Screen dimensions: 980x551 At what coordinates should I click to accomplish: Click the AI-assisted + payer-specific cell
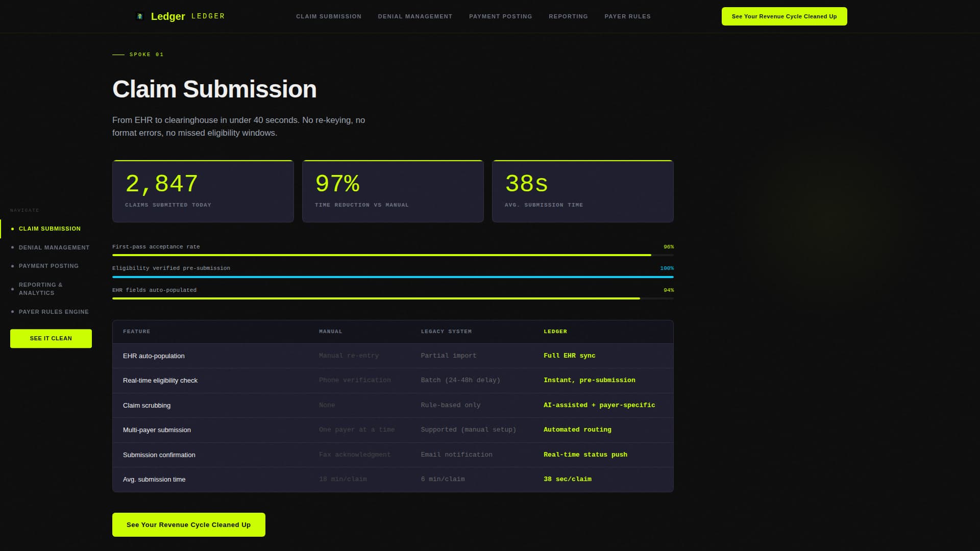pyautogui.click(x=599, y=405)
